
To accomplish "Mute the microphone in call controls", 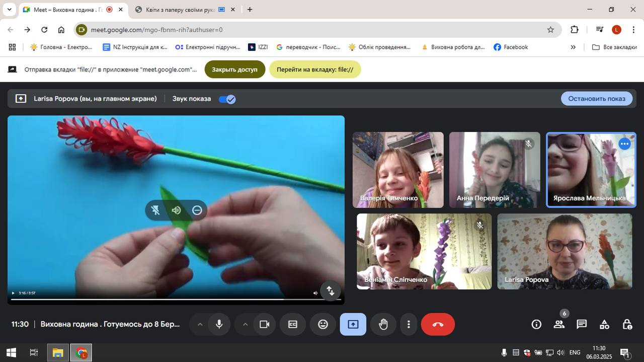I will (x=219, y=324).
